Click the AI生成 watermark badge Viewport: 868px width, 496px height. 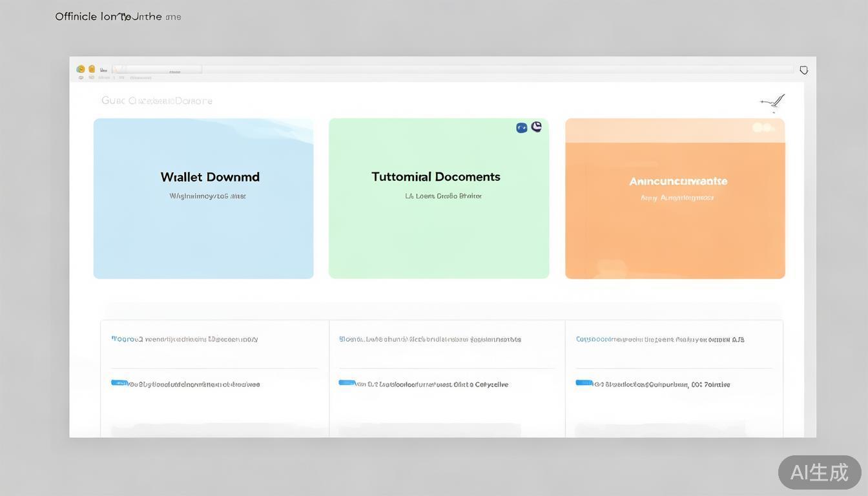[820, 472]
